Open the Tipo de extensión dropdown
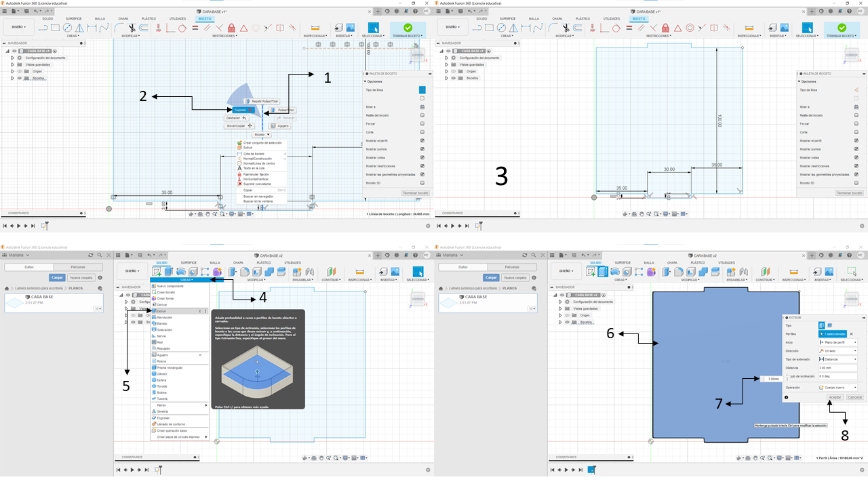The height and width of the screenshot is (488, 868). [838, 359]
